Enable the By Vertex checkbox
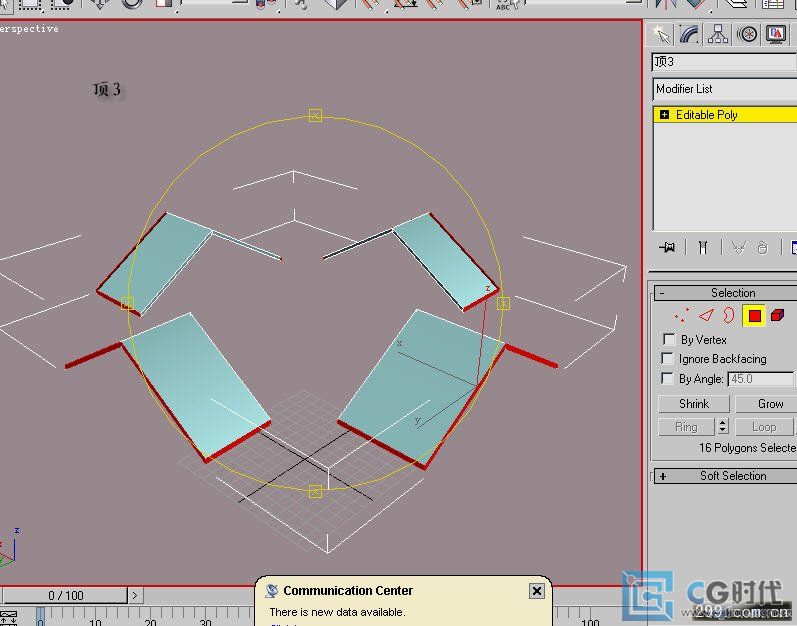 click(x=669, y=339)
